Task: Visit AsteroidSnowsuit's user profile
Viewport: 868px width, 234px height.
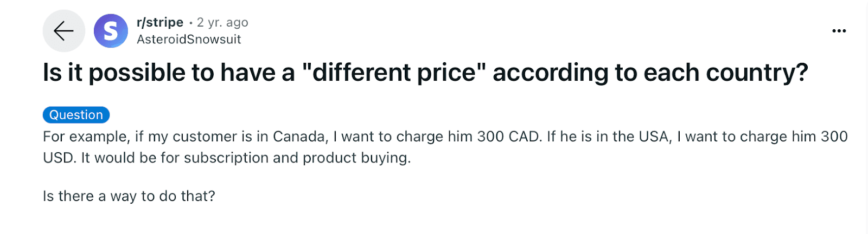Action: 189,40
